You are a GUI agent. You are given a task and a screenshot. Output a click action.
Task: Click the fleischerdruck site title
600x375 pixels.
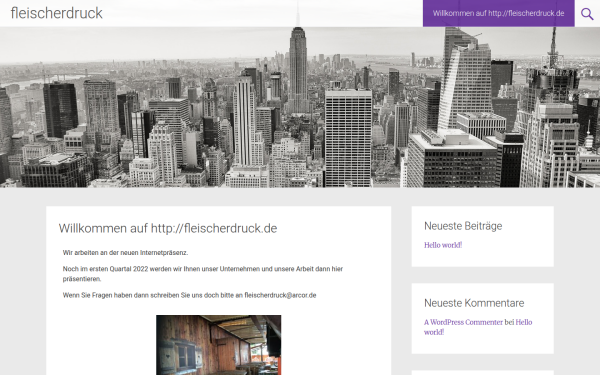point(57,13)
